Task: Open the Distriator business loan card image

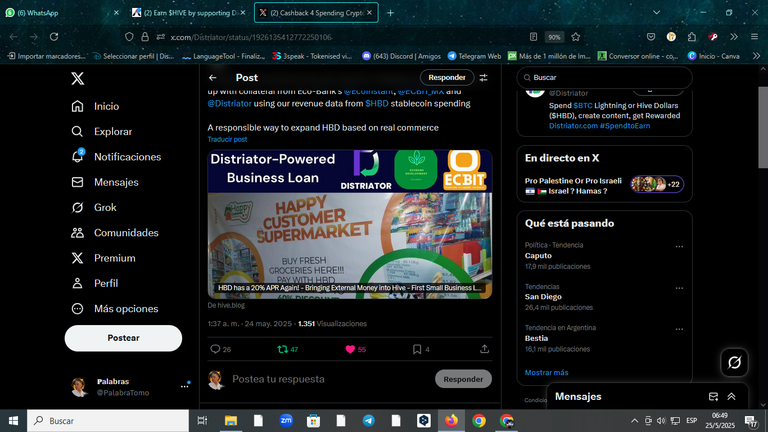Action: tap(350, 224)
